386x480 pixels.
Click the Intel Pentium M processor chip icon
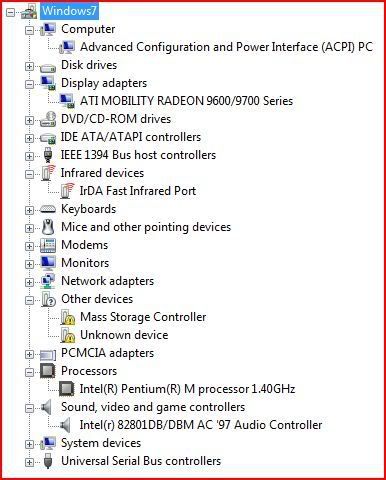point(67,389)
